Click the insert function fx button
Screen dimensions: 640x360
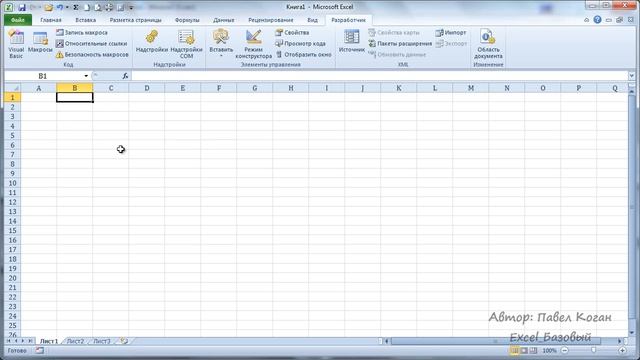(x=125, y=76)
